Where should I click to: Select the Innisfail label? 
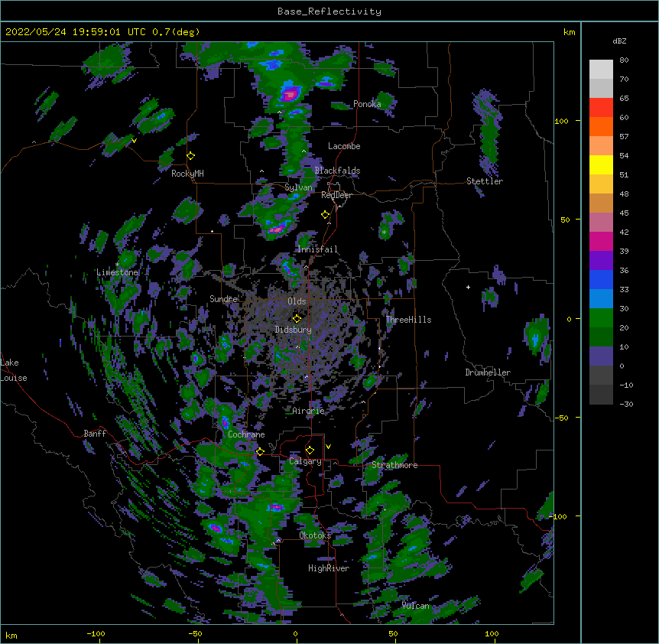317,249
